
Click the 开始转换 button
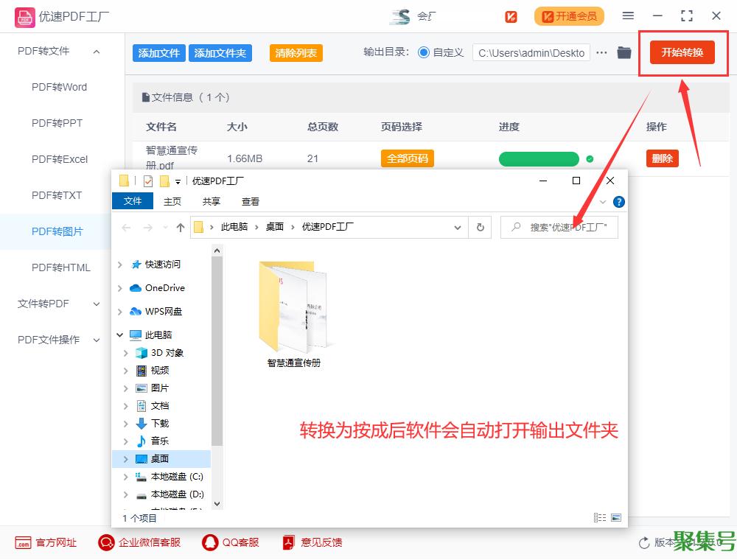pos(682,52)
